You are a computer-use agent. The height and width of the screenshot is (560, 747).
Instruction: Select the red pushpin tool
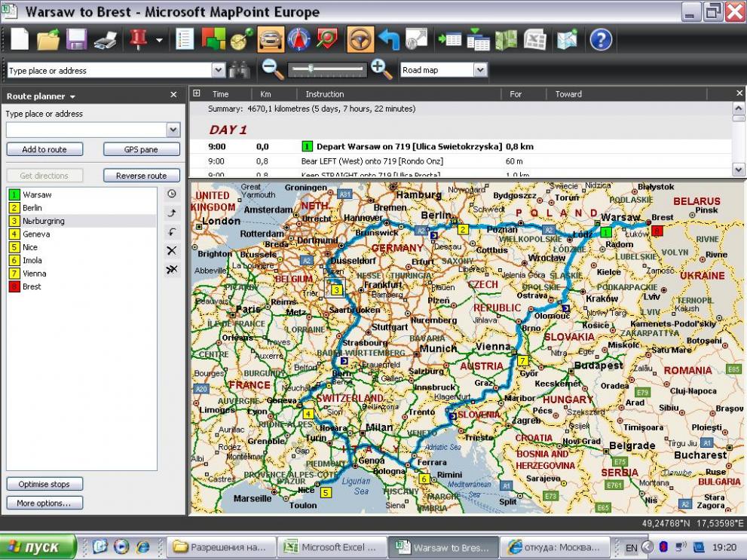pyautogui.click(x=138, y=39)
